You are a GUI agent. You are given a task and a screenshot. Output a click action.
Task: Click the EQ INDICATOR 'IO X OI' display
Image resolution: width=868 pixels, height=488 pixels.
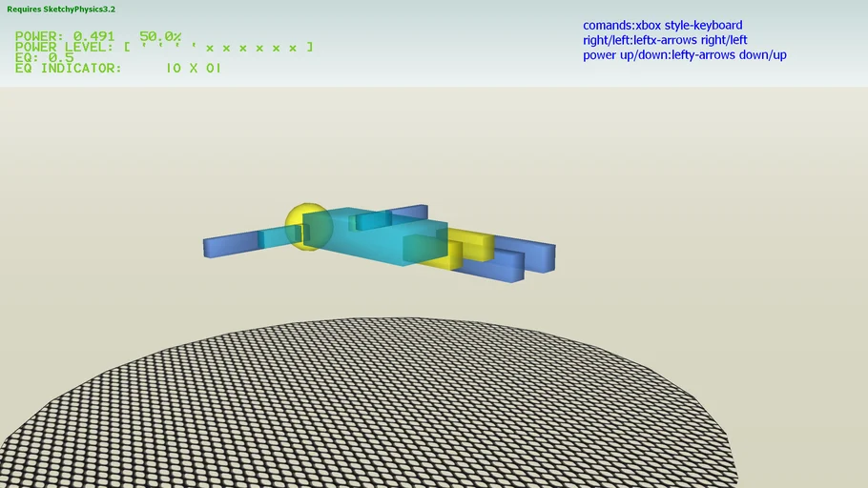(193, 69)
